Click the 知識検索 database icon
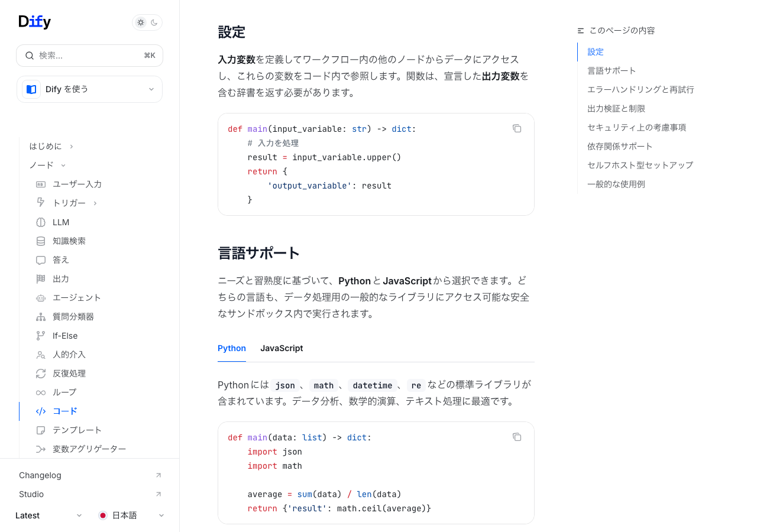Image resolution: width=757 pixels, height=532 pixels. pos(41,241)
